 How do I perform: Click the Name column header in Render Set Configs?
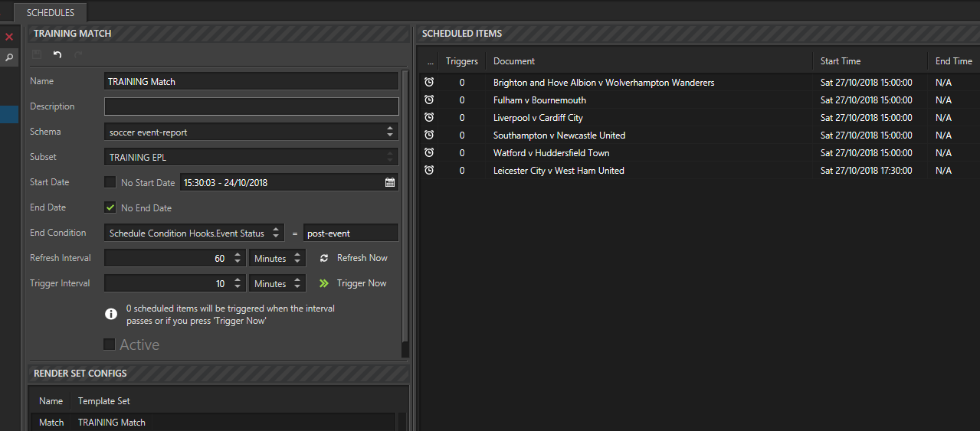click(51, 401)
